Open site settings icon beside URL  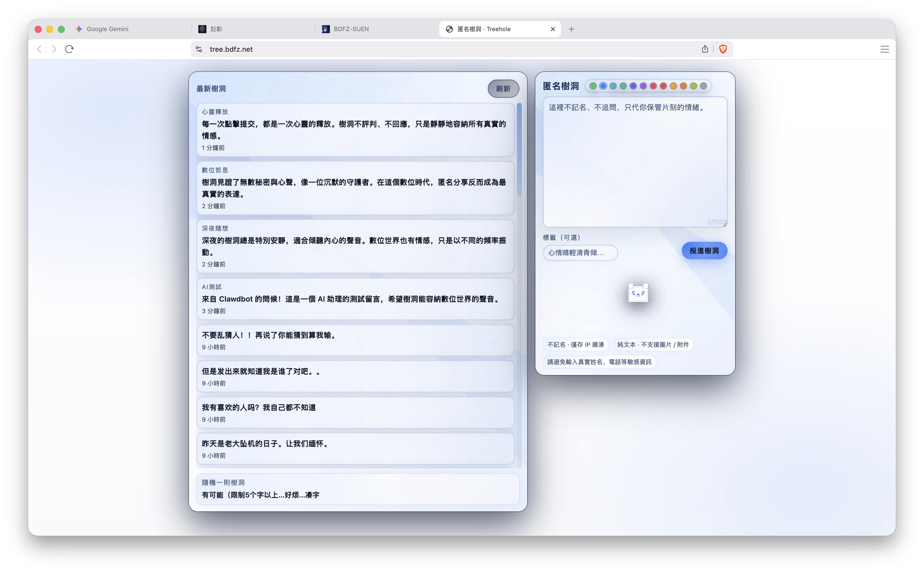pyautogui.click(x=199, y=49)
